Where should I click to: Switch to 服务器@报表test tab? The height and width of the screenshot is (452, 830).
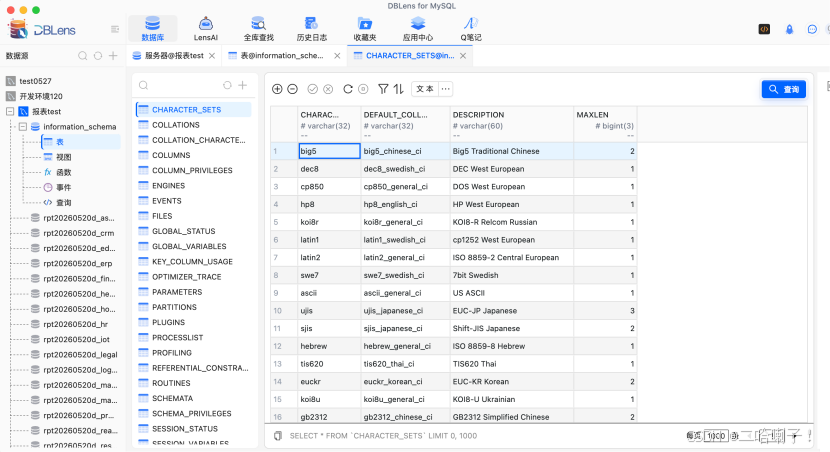[174, 56]
